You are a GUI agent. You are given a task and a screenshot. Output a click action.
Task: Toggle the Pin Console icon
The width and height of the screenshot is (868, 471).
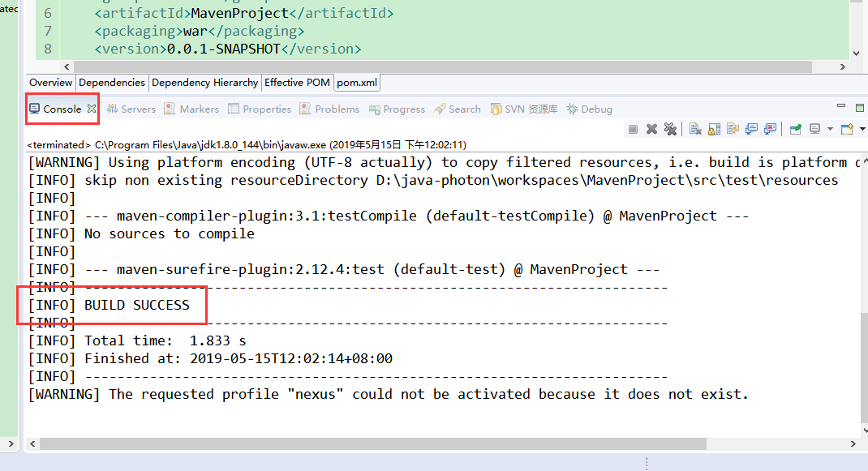tap(796, 129)
